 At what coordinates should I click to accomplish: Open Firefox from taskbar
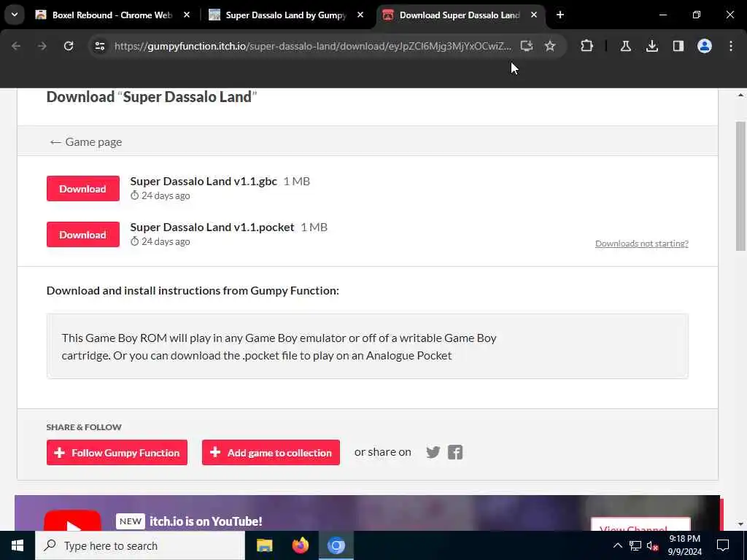click(300, 545)
